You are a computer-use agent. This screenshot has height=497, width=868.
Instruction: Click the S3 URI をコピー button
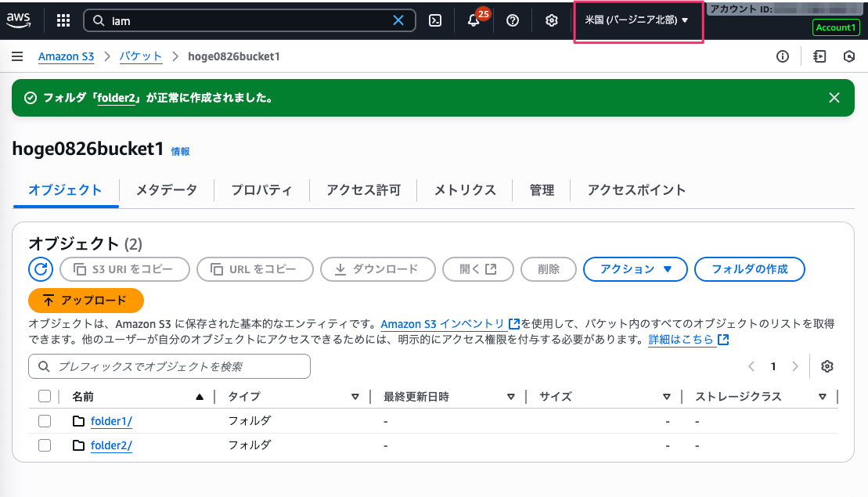[x=124, y=269]
